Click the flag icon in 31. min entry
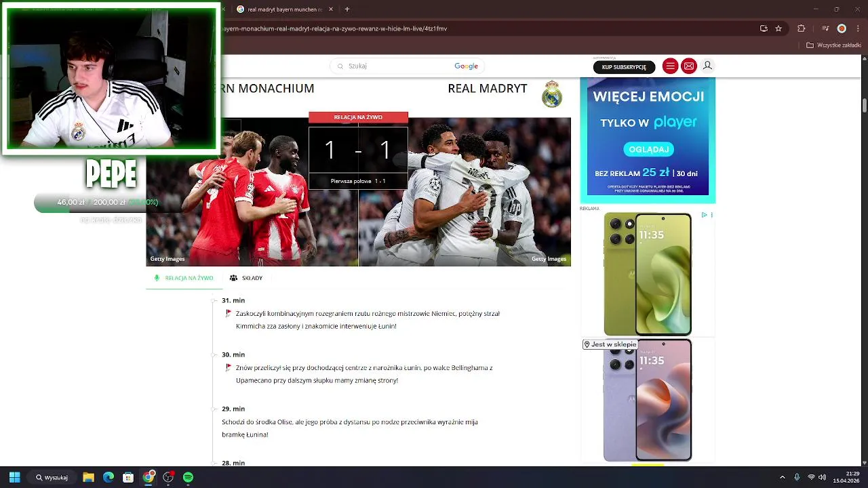 [229, 313]
